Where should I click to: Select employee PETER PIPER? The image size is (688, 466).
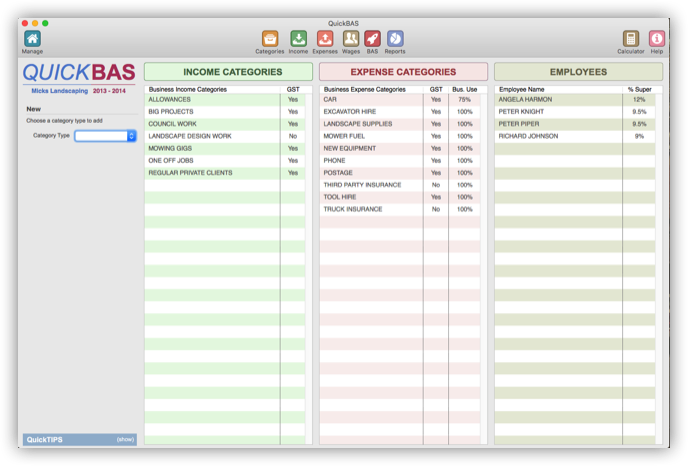575,124
